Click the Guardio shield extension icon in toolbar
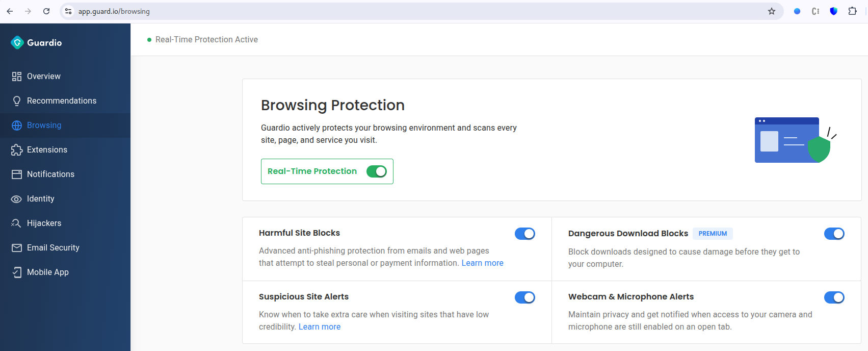 pyautogui.click(x=834, y=11)
